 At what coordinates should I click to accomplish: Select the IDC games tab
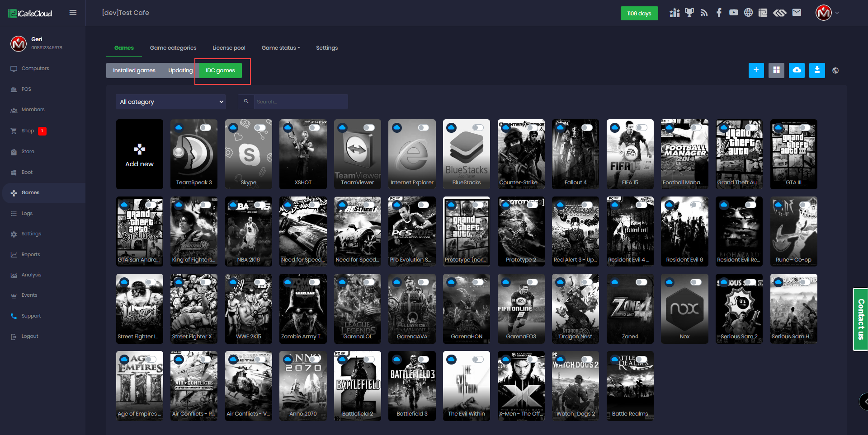click(221, 70)
